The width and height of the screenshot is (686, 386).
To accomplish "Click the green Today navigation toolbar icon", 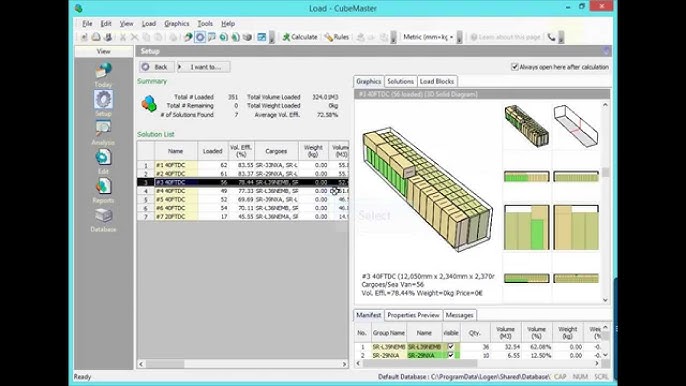I will tap(188, 37).
